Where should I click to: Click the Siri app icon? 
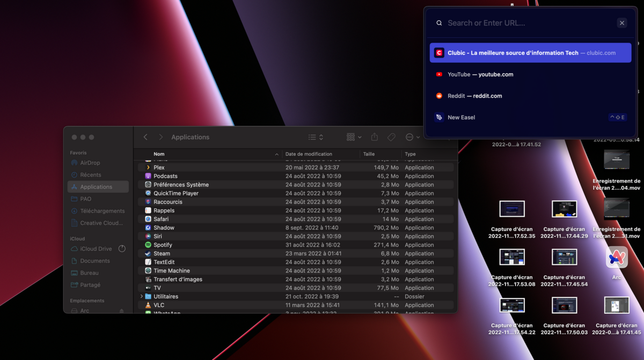click(148, 236)
